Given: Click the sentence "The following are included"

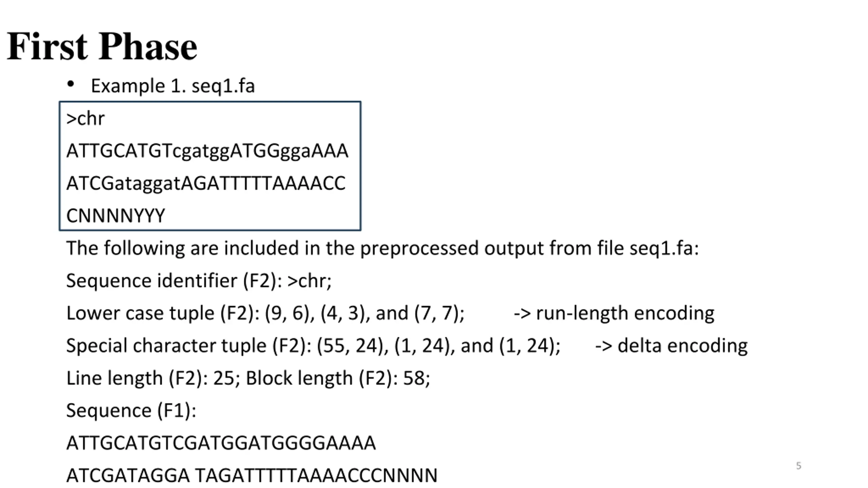Looking at the screenshot, I should click(x=382, y=248).
